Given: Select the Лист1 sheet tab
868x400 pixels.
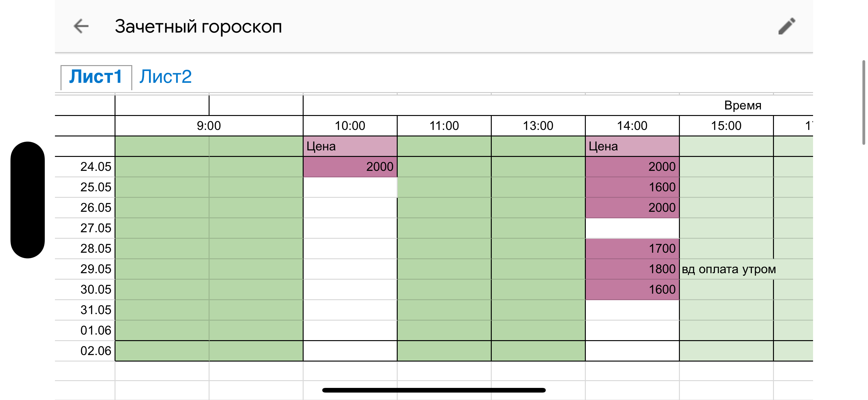Looking at the screenshot, I should [96, 77].
